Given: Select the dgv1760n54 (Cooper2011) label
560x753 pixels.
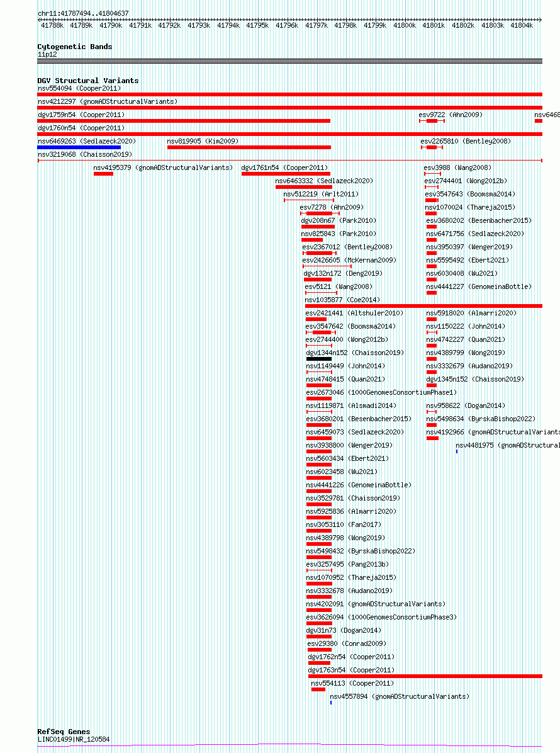Looking at the screenshot, I should [81, 128].
